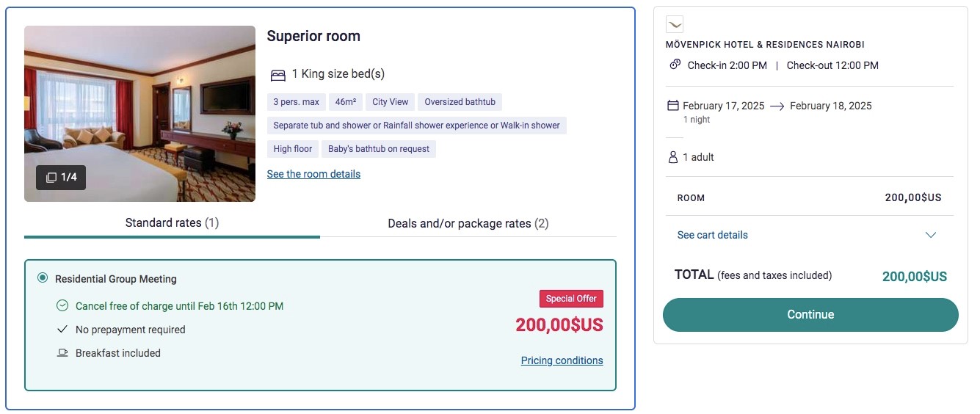The width and height of the screenshot is (980, 414).
Task: Click the calendar icon beside February 17
Action: (x=672, y=106)
